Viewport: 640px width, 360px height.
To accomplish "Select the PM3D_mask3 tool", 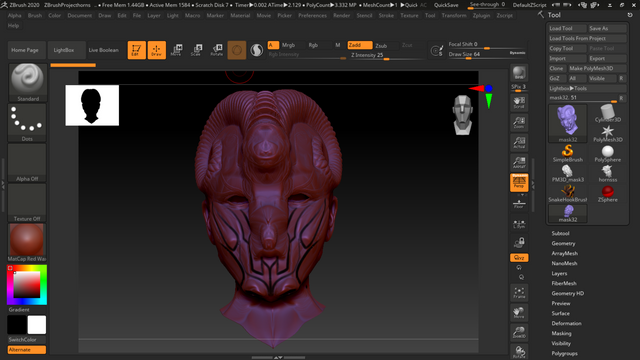I will 567,173.
